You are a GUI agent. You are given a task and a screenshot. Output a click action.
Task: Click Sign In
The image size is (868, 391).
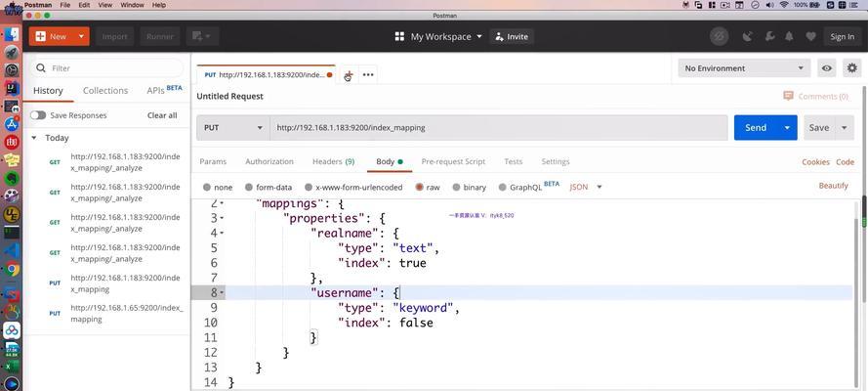pyautogui.click(x=842, y=36)
